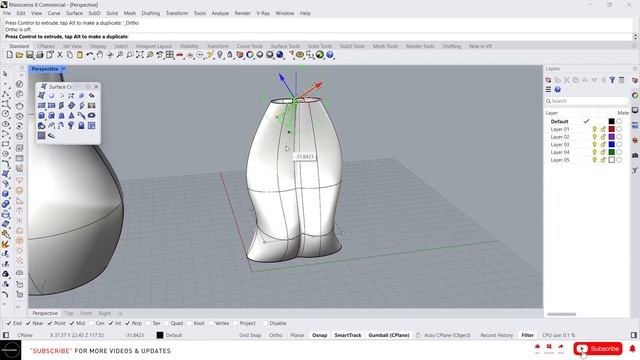The image size is (640, 360).
Task: Toggle the Osnap status bar button
Action: click(320, 335)
